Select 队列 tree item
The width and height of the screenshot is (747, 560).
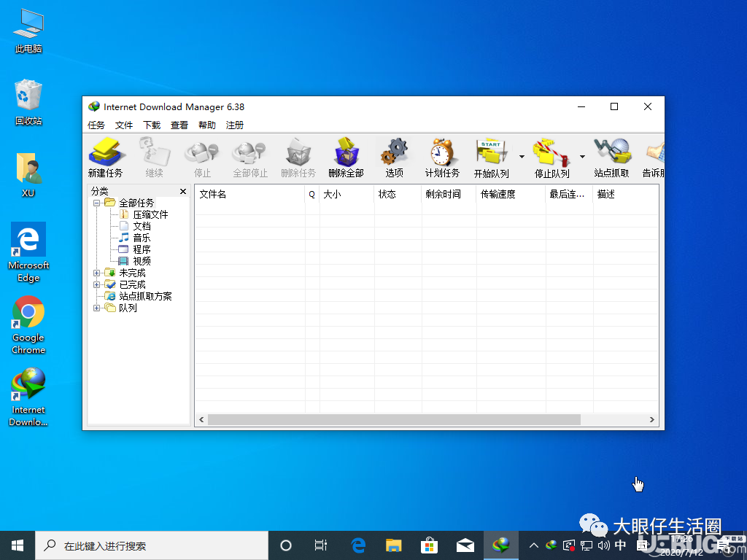(x=121, y=308)
